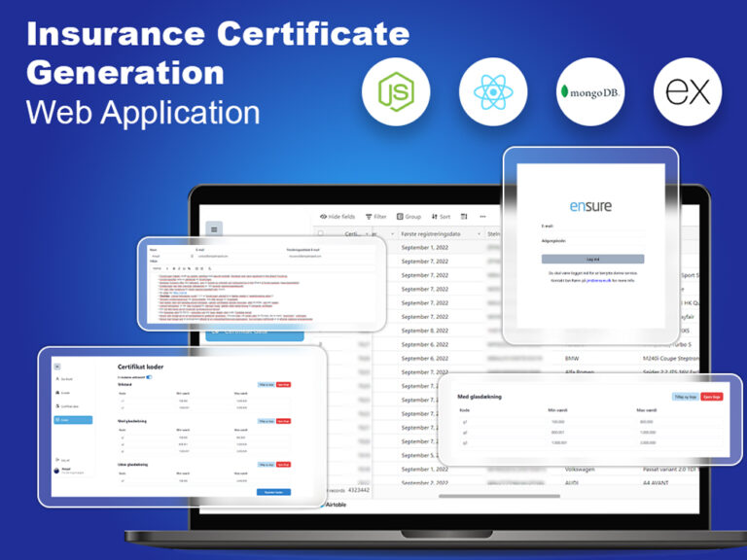This screenshot has width=747, height=560.
Task: Click the Log ud item in sidebar
Action: [x=63, y=460]
